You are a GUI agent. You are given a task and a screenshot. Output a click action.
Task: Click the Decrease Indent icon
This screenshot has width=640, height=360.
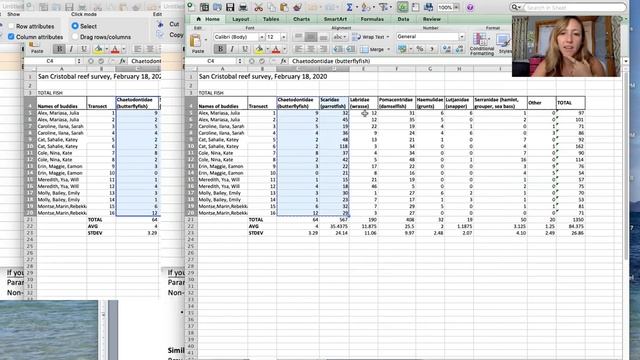tap(338, 49)
